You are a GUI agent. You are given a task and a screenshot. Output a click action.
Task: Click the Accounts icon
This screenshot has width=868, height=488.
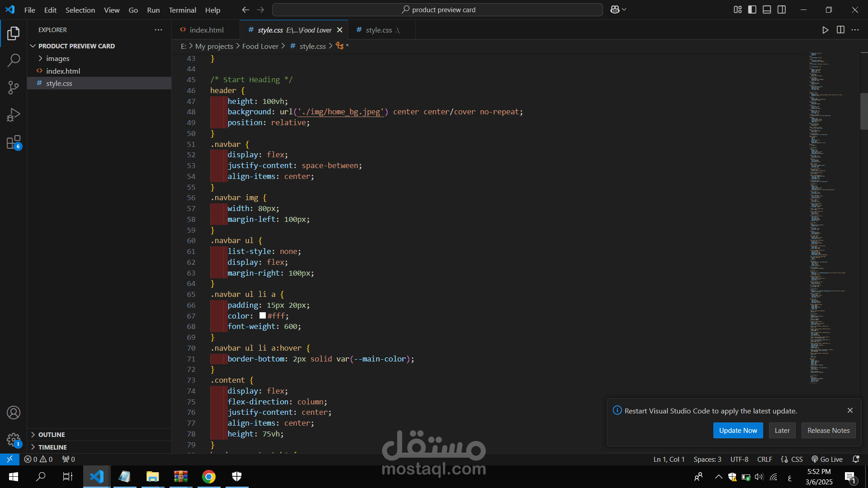14,413
